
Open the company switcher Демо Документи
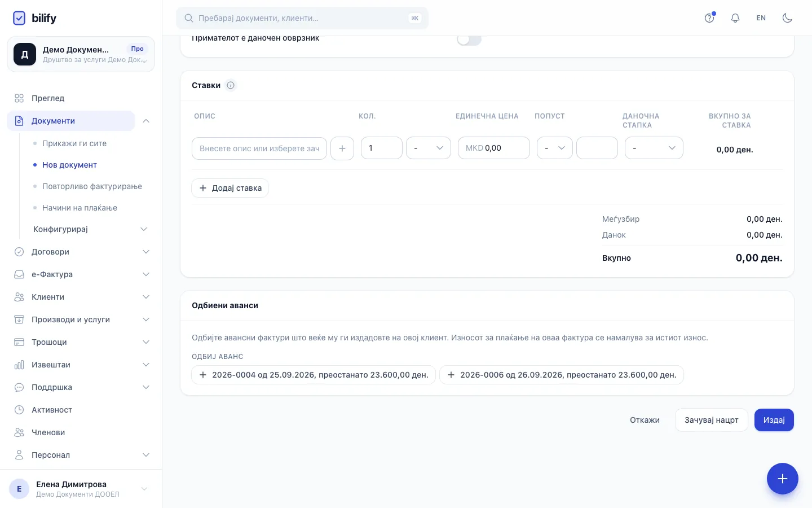pyautogui.click(x=81, y=54)
